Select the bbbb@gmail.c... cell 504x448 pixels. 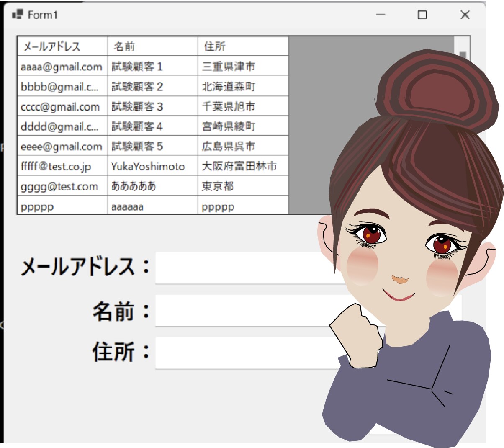pos(62,86)
